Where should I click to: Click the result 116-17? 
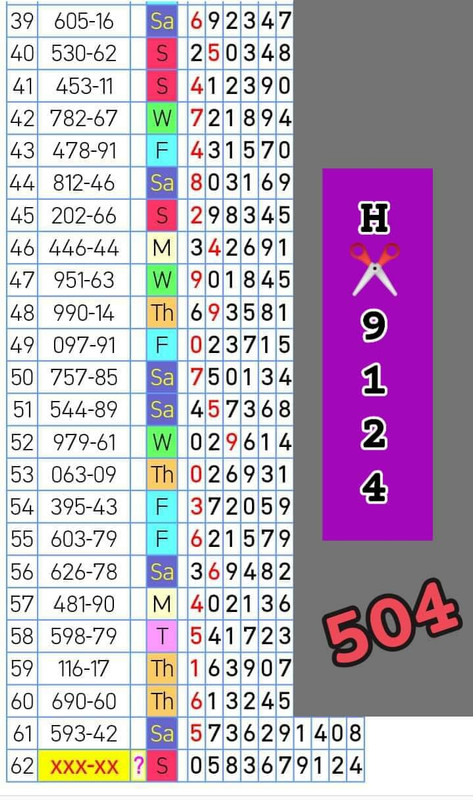pos(84,668)
